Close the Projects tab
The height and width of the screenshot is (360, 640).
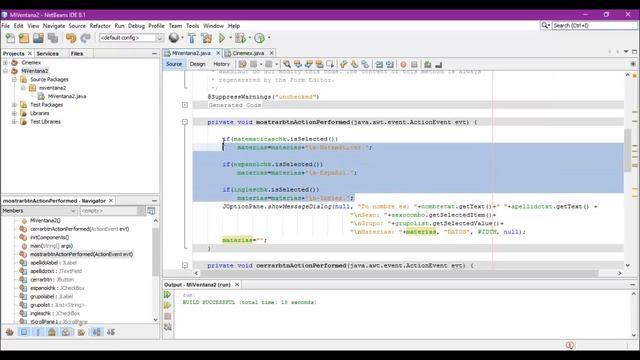tap(30, 53)
